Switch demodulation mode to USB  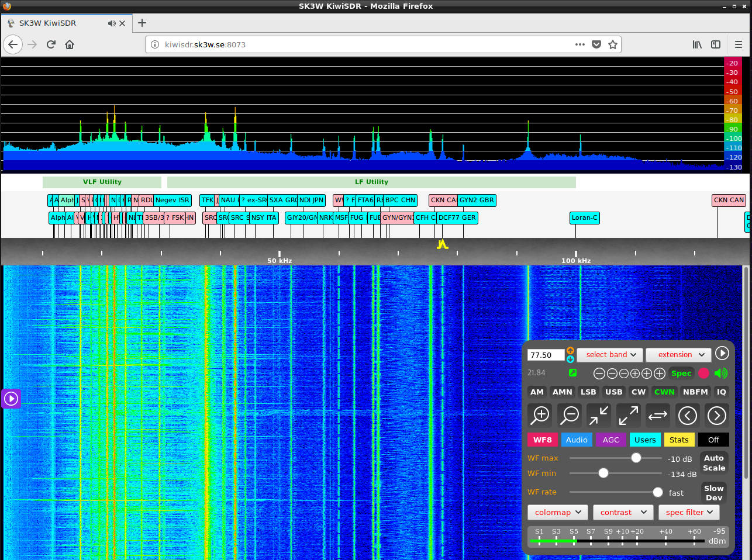[x=613, y=392]
